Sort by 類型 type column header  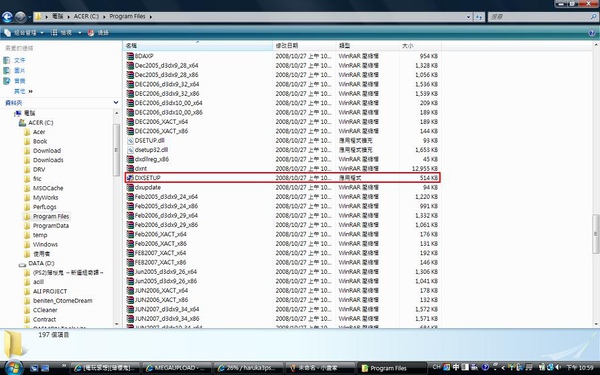pos(368,46)
